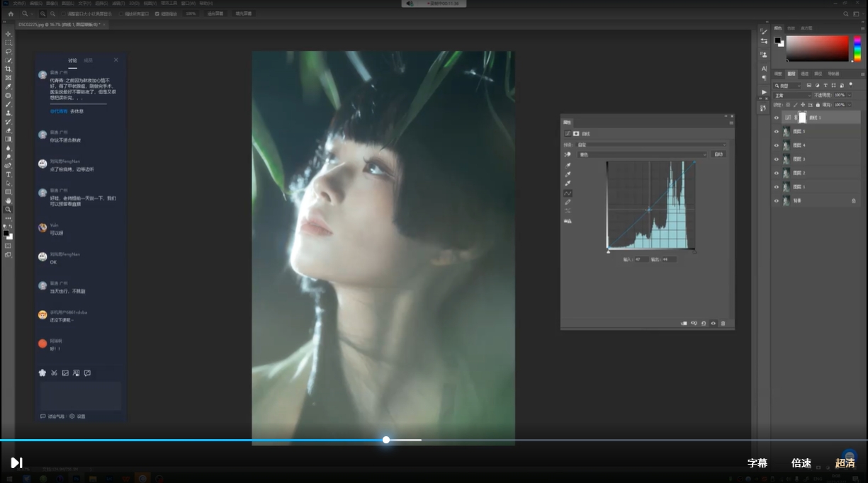Screen dimensions: 868x483
Task: Click the reset arrow in the curves panel
Action: click(x=704, y=323)
